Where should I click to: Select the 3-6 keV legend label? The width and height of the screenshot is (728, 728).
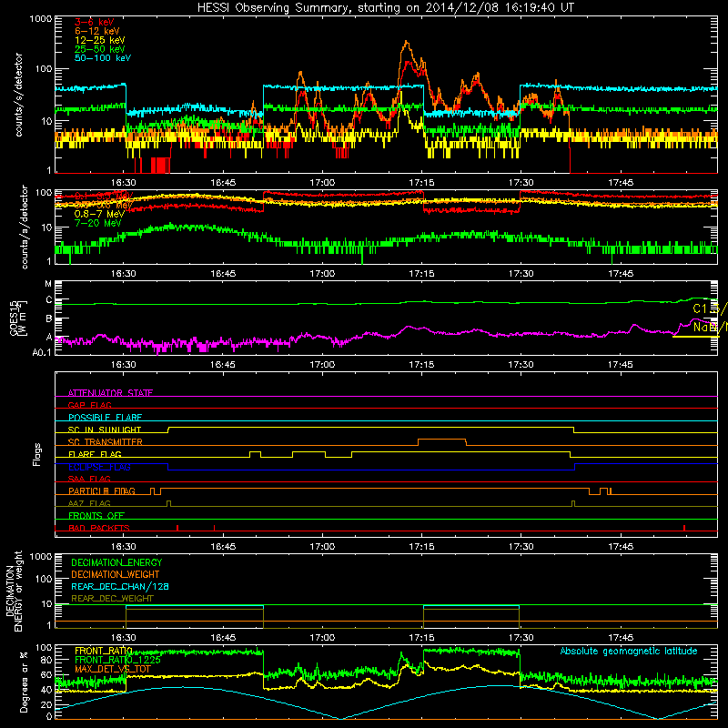click(x=94, y=22)
